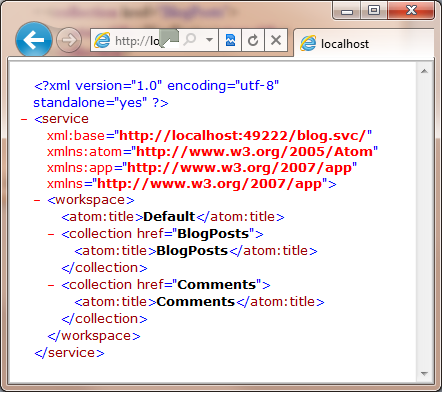
Task: Click the search magnifier in address bar
Action: (x=190, y=40)
